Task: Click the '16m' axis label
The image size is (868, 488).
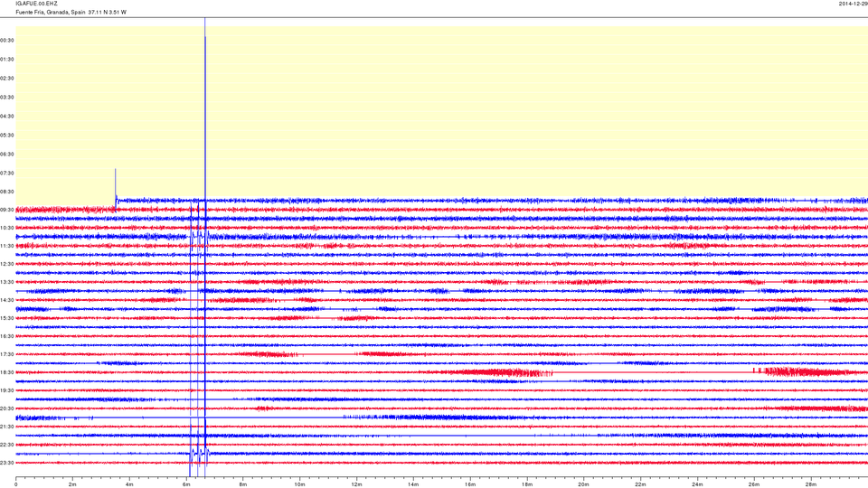Action: [x=470, y=484]
